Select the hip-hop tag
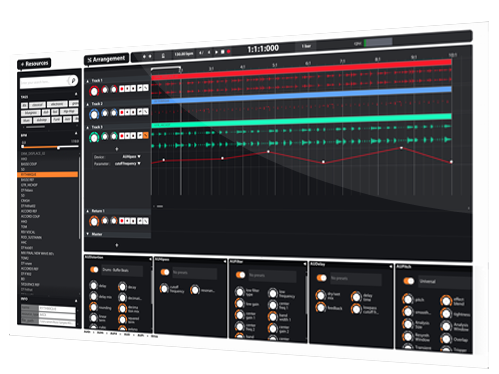The height and width of the screenshot is (374, 499). (69, 111)
